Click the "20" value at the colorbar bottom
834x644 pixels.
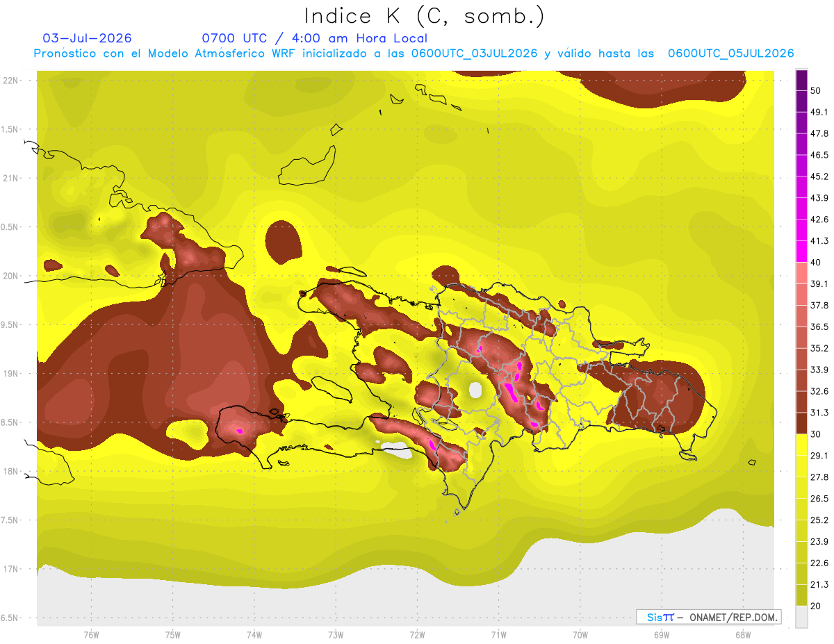(816, 606)
